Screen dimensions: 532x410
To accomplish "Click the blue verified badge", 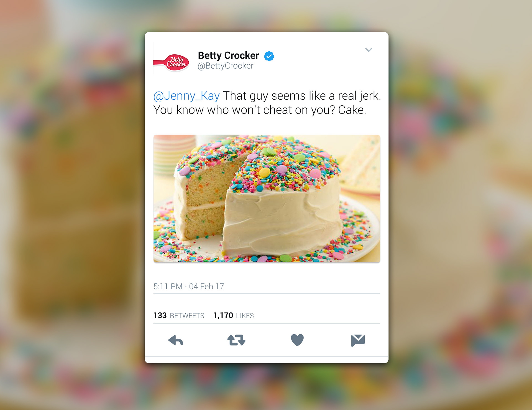I will click(269, 56).
